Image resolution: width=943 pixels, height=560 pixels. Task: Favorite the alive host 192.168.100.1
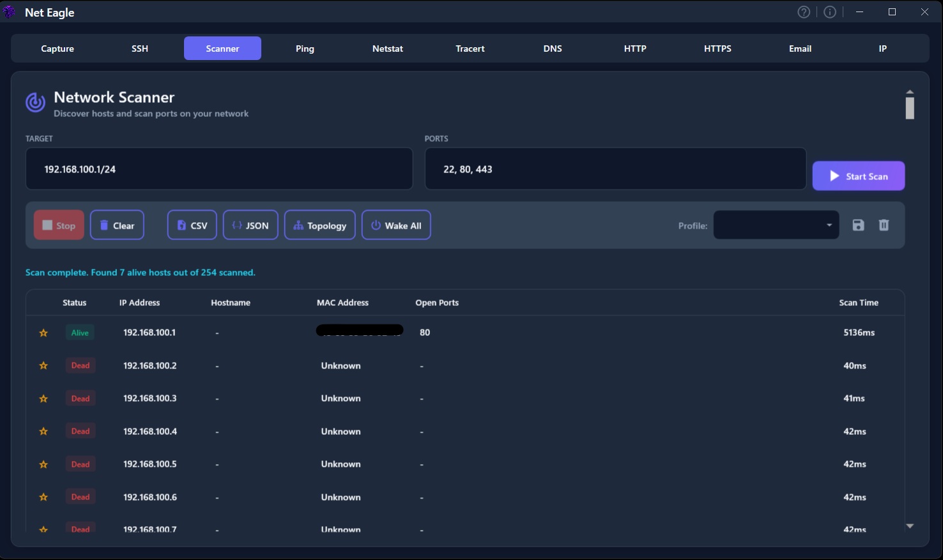click(43, 332)
